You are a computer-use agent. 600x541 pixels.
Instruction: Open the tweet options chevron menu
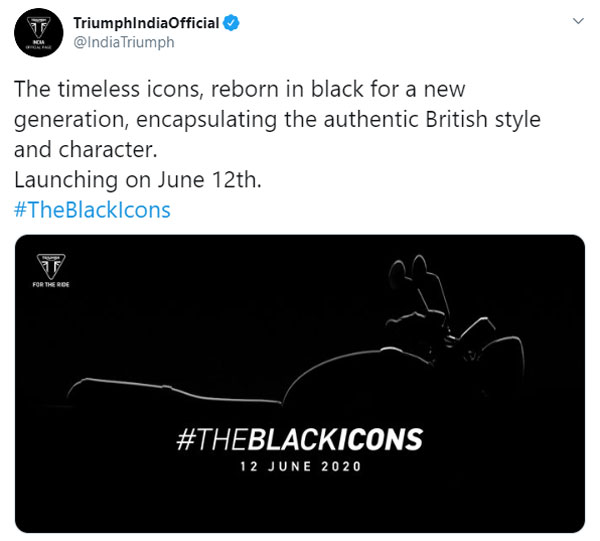[577, 20]
